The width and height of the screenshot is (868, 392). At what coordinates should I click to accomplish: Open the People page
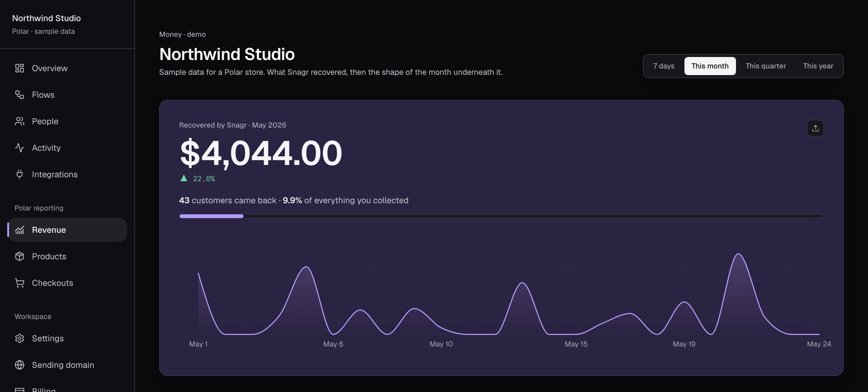pos(68,121)
